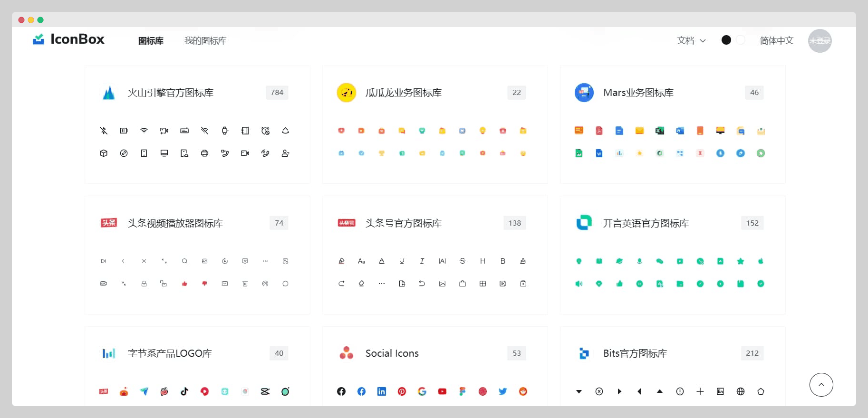Open the 简体中文 language selector

click(x=776, y=41)
